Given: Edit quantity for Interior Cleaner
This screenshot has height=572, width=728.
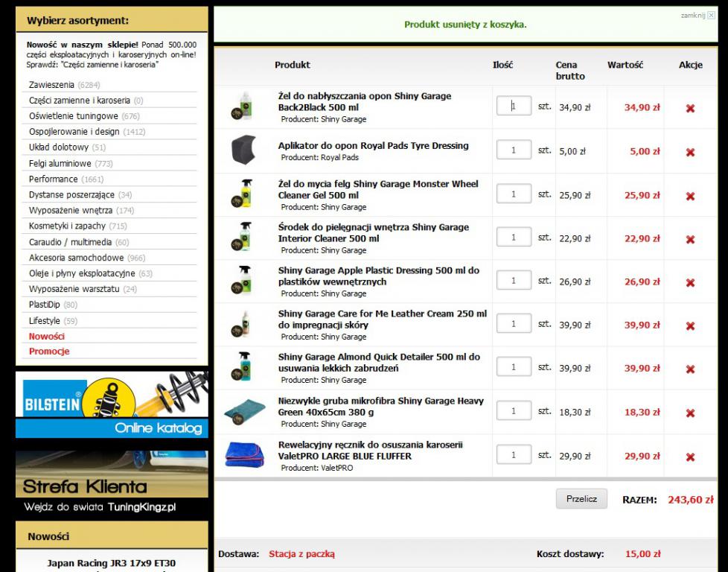Looking at the screenshot, I should 514,237.
